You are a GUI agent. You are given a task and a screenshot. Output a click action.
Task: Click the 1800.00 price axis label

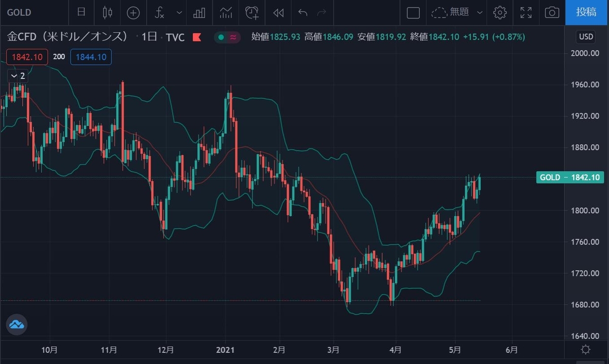click(x=585, y=210)
